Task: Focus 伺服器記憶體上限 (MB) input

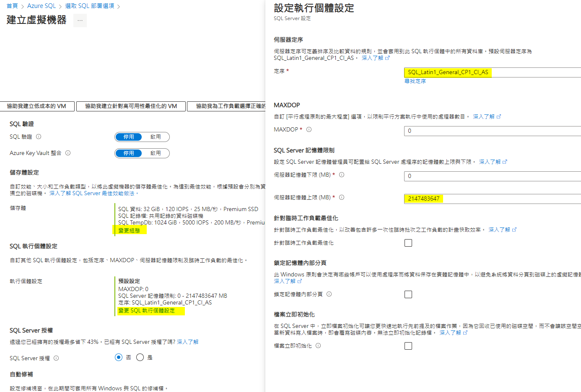Action: coord(493,199)
